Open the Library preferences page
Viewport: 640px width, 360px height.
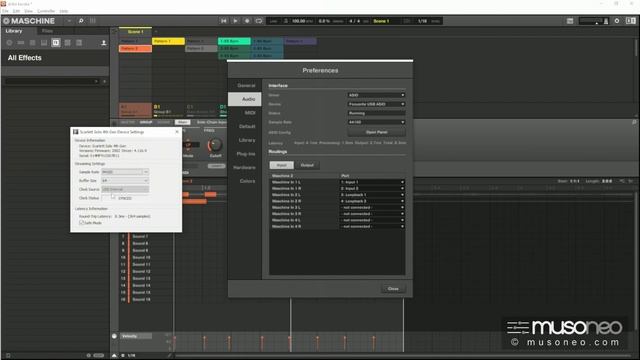(x=245, y=140)
